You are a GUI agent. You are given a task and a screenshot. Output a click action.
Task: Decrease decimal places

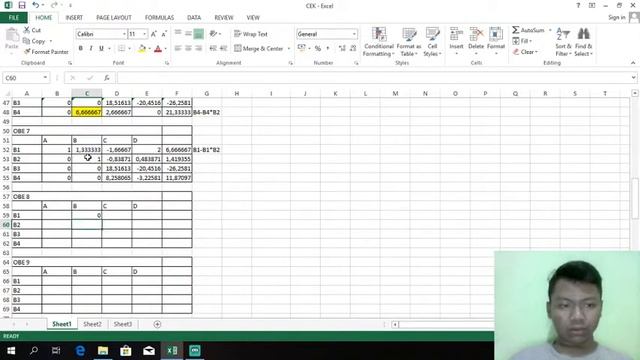(x=353, y=48)
